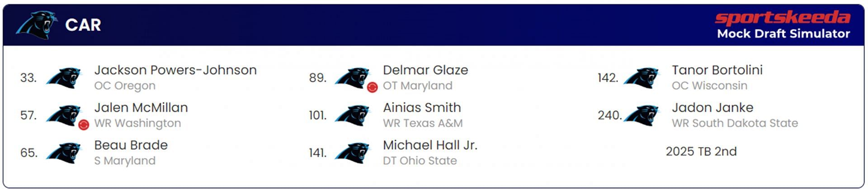Click the red trade badge on pick 89

pyautogui.click(x=372, y=87)
